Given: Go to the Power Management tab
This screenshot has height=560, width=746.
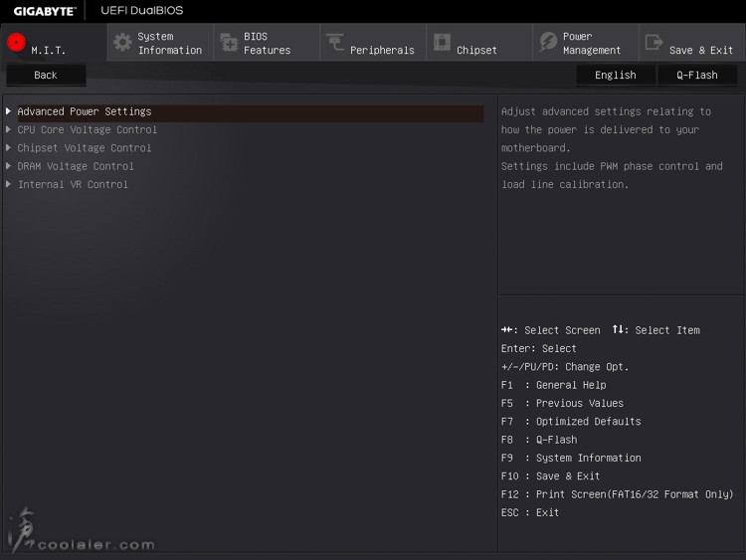Looking at the screenshot, I should pos(586,43).
